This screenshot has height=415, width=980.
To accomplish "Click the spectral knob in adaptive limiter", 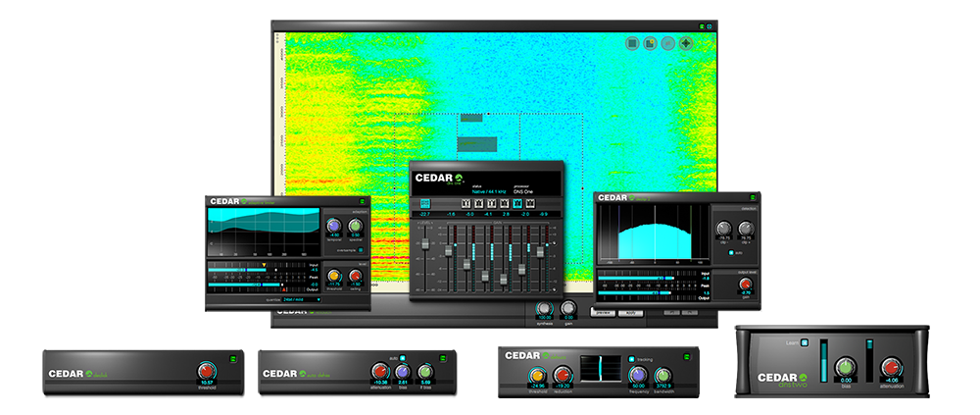I will click(x=355, y=226).
